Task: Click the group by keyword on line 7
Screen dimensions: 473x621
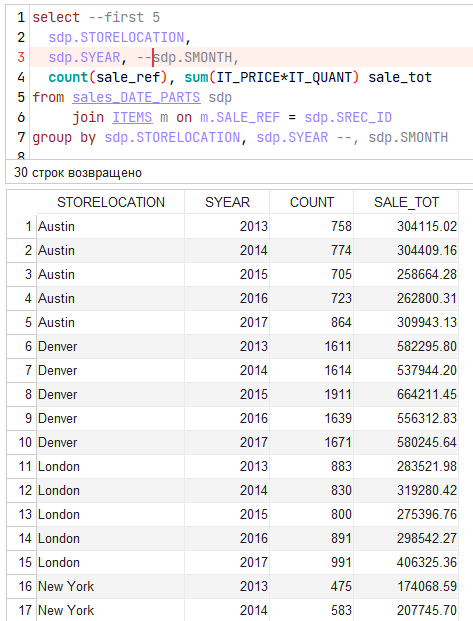Action: click(x=64, y=137)
